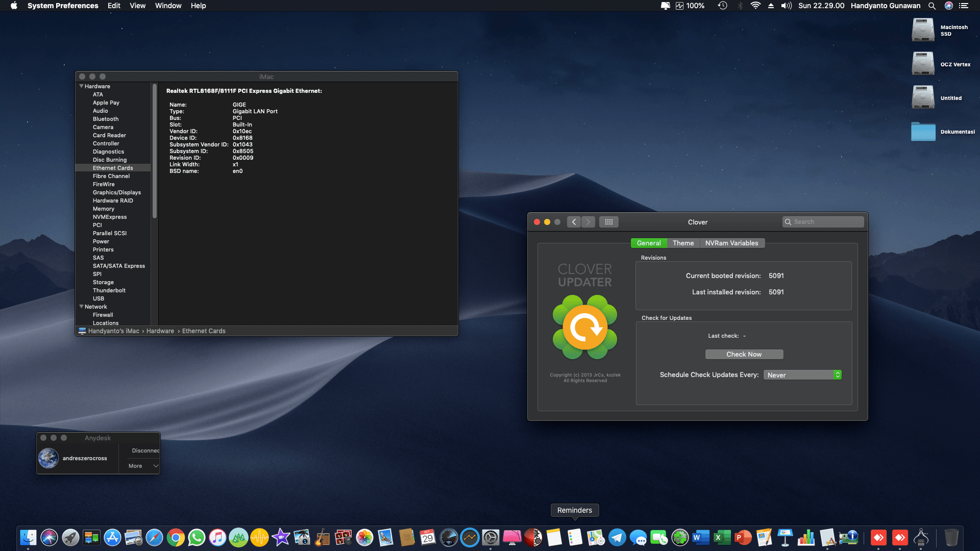
Task: Click the Clover Updater logo
Action: click(584, 327)
